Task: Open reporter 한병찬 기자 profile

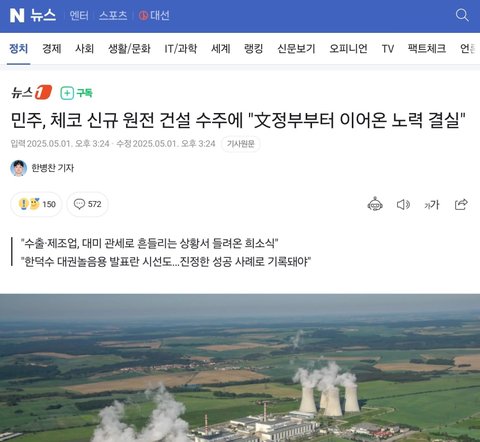Action: click(x=42, y=168)
